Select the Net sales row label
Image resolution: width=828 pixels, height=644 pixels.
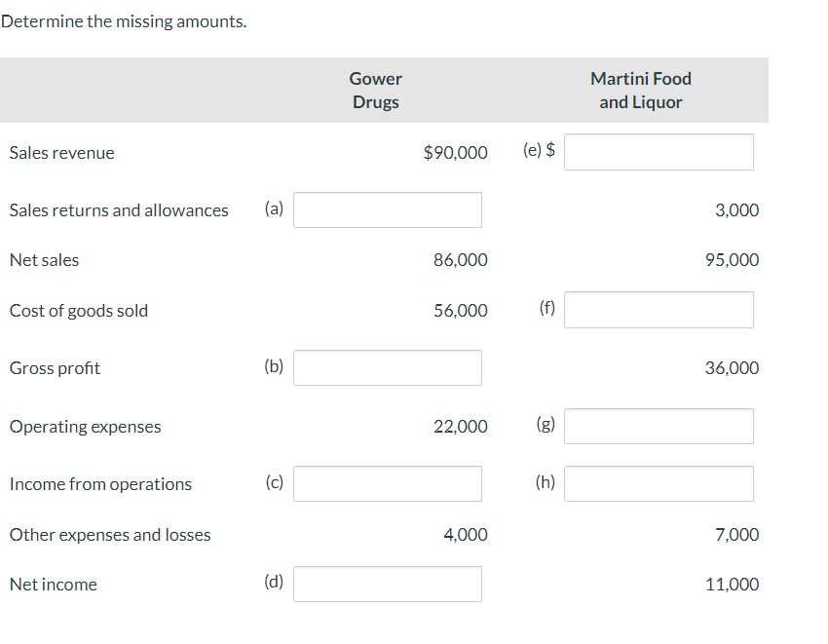(44, 259)
